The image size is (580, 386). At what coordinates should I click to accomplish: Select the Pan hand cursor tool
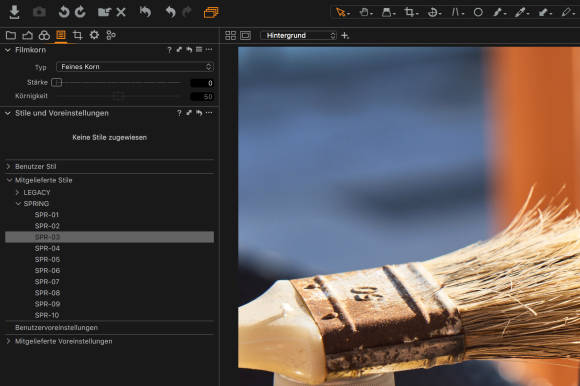tap(365, 13)
